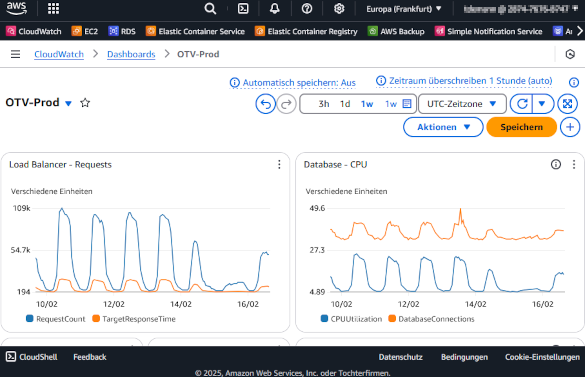The image size is (585, 377).
Task: Open the notifications bell
Action: click(275, 9)
